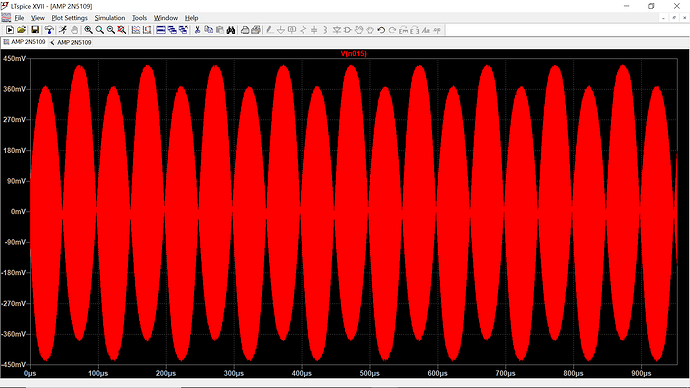Switch to the second AMP 2N5109 tab
Viewport: 690px width, 388px height.
pos(70,42)
